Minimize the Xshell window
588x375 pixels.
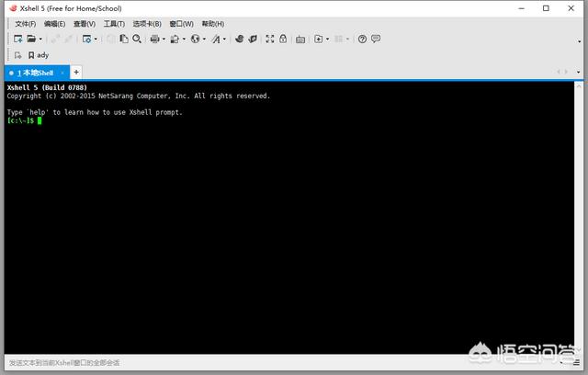pyautogui.click(x=521, y=8)
